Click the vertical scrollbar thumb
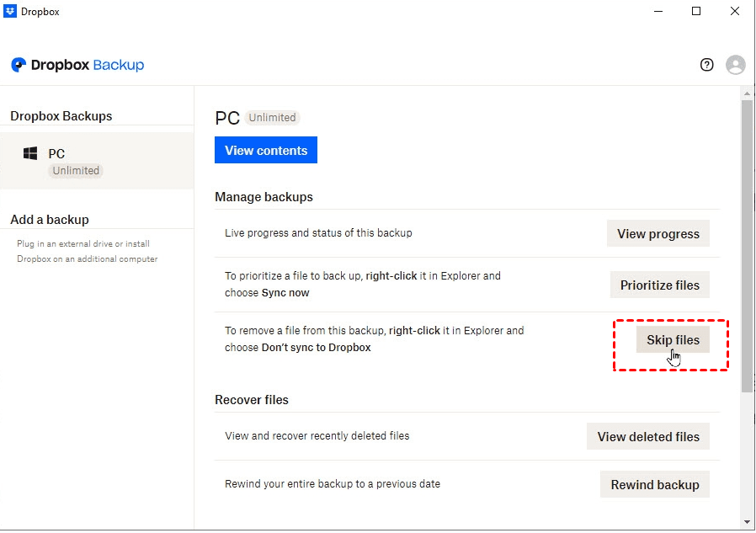 click(747, 244)
